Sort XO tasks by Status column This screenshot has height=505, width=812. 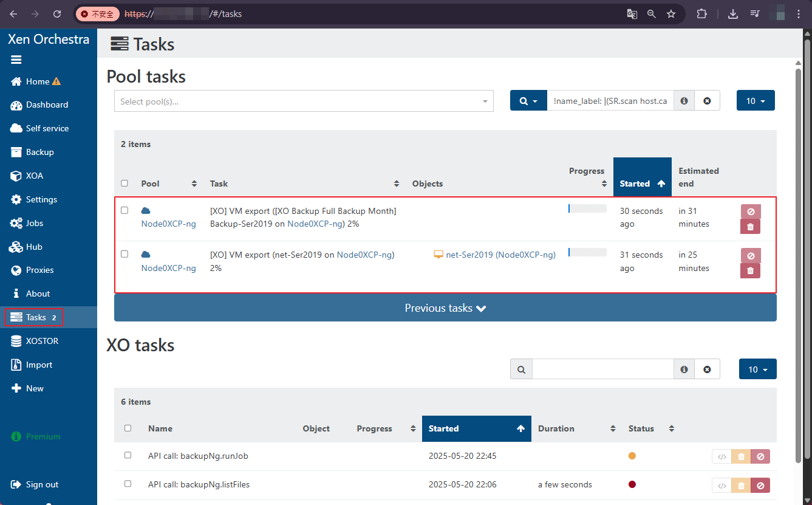coord(651,428)
